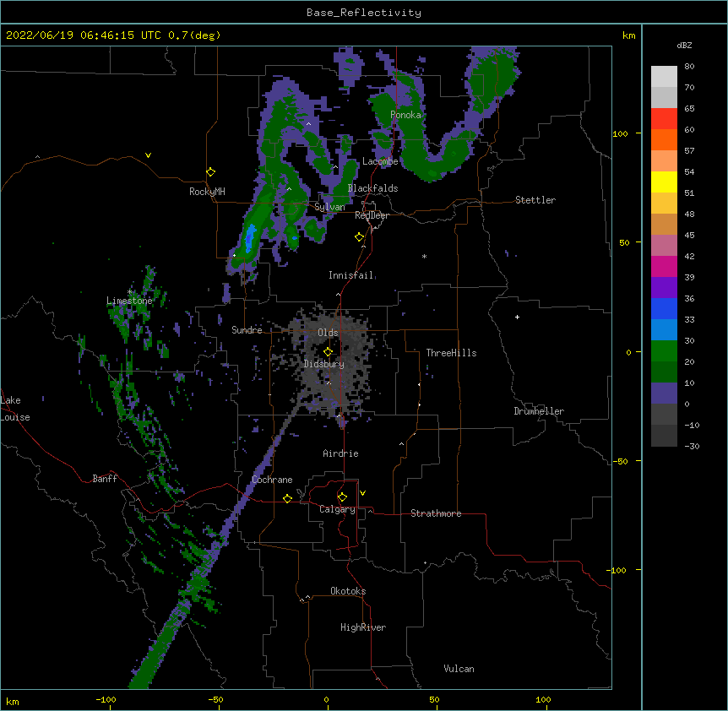The width and height of the screenshot is (728, 711).
Task: Pick the yellow 51-54 dBZ legend swatch
Action: (x=664, y=182)
